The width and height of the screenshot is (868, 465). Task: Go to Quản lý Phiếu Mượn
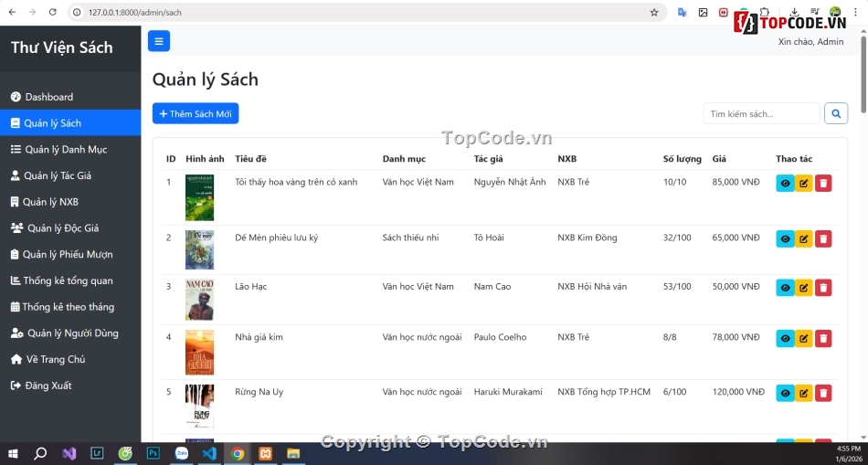point(70,255)
